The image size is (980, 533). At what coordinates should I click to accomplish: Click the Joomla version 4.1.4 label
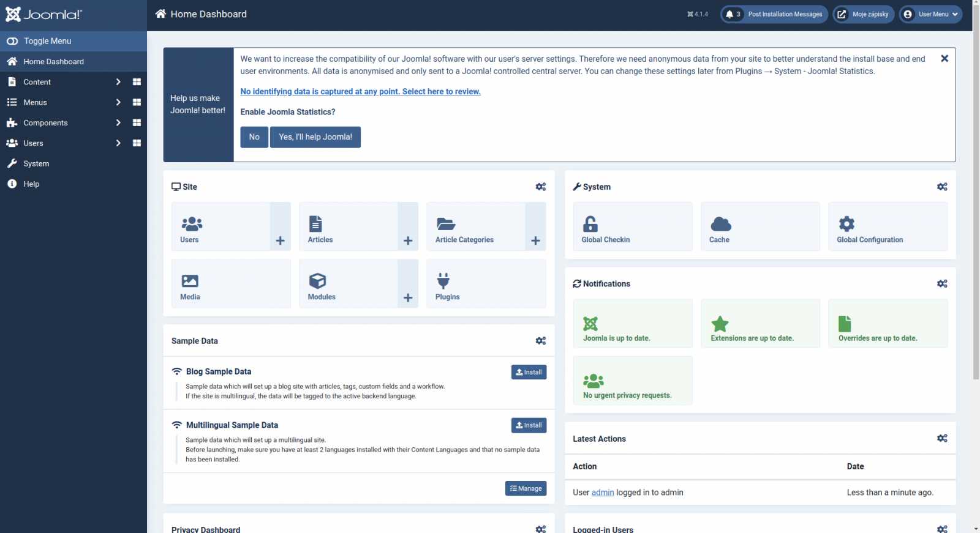pyautogui.click(x=698, y=14)
